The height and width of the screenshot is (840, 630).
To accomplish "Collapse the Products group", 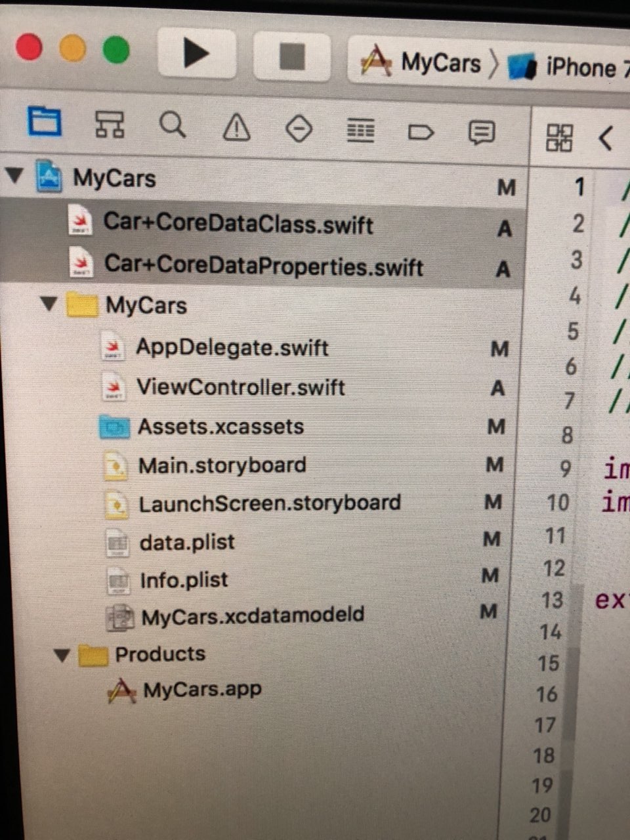I will [x=62, y=654].
